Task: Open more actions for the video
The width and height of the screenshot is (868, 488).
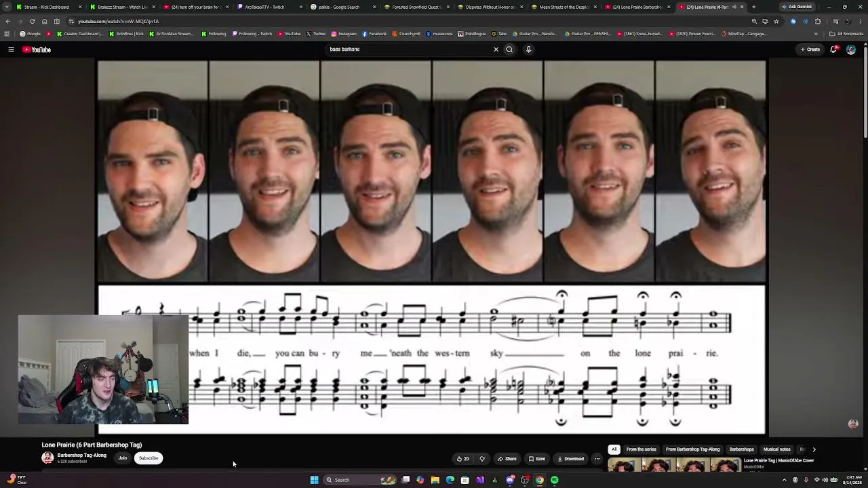Action: 597,459
